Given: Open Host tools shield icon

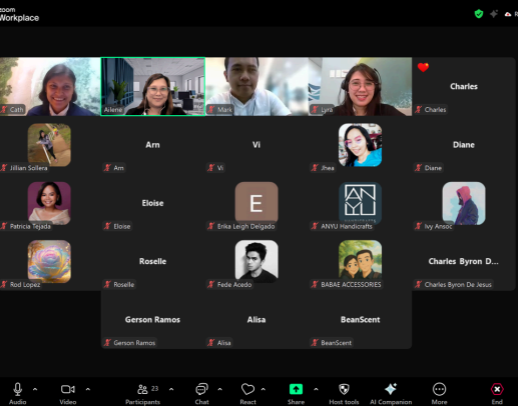Looking at the screenshot, I should click(344, 389).
